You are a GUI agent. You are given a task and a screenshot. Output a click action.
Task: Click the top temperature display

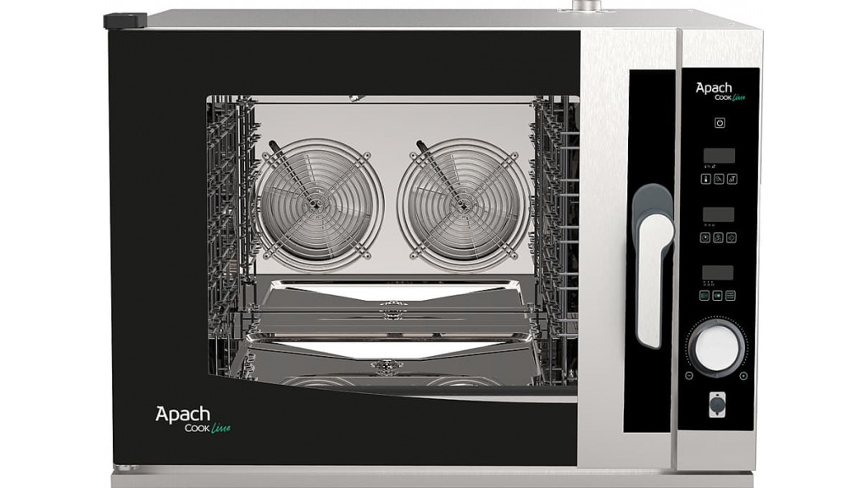click(x=718, y=156)
